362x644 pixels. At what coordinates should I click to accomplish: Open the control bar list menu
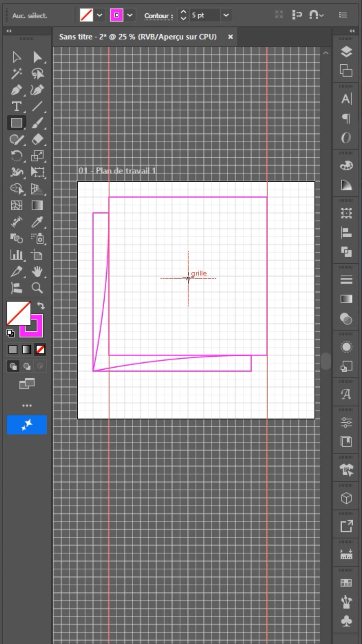pyautogui.click(x=343, y=15)
